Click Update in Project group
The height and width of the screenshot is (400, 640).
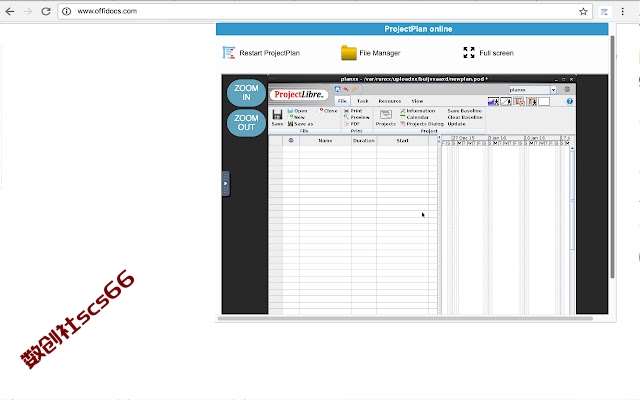tap(456, 124)
